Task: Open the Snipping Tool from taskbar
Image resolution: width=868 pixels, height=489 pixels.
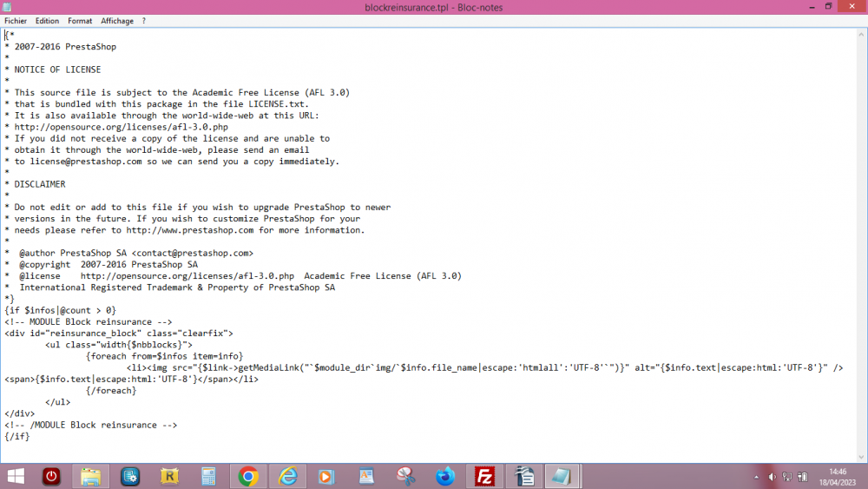Action: point(405,476)
